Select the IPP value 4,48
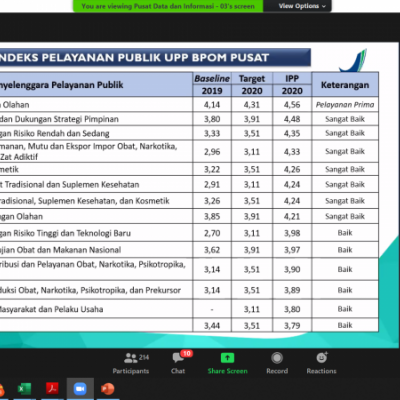Image resolution: width=400 pixels, height=400 pixels. (292, 119)
